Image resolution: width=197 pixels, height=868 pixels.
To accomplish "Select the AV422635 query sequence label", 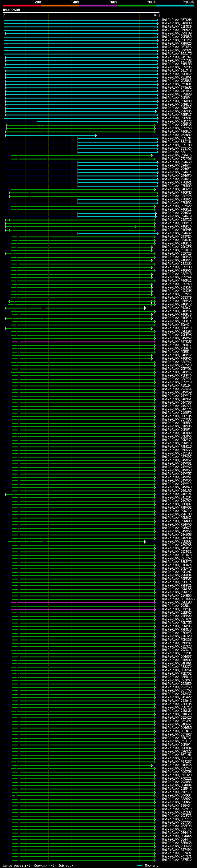I will [x=11, y=10].
